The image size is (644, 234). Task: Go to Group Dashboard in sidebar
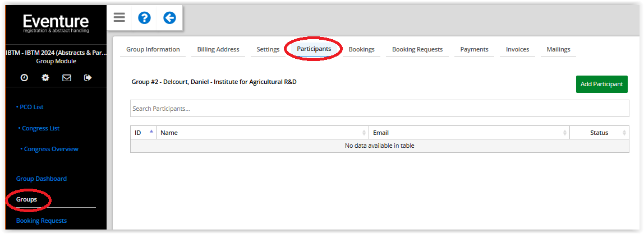coord(42,179)
